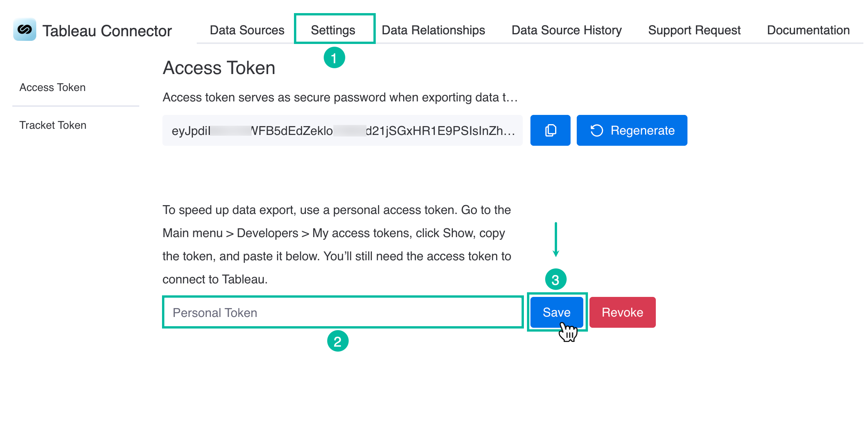Open the Data Sources tab

point(247,30)
